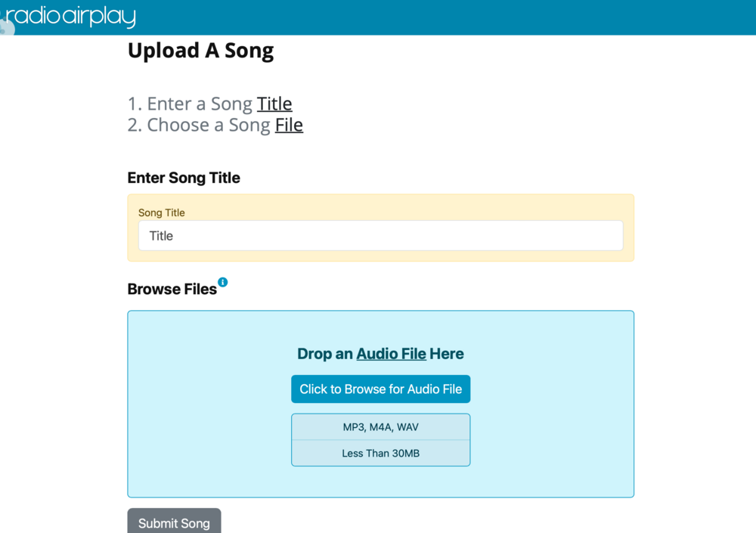Click the circular logo bubble in header

[x=6, y=27]
